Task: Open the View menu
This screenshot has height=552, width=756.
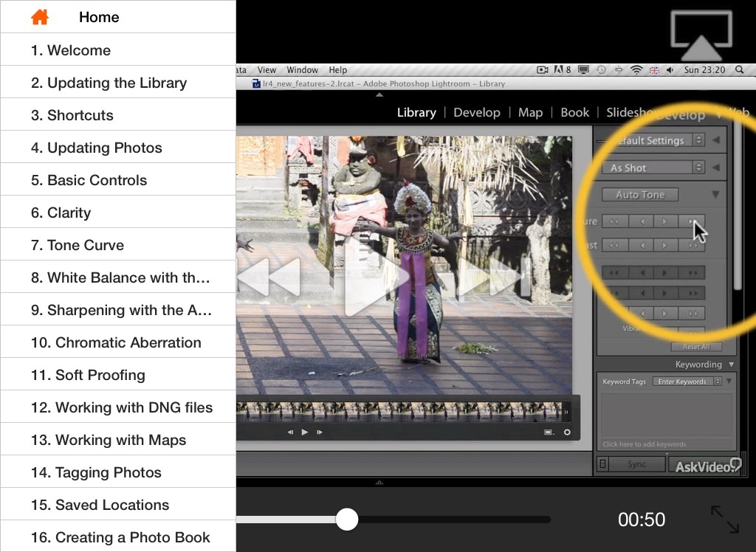Action: point(267,70)
